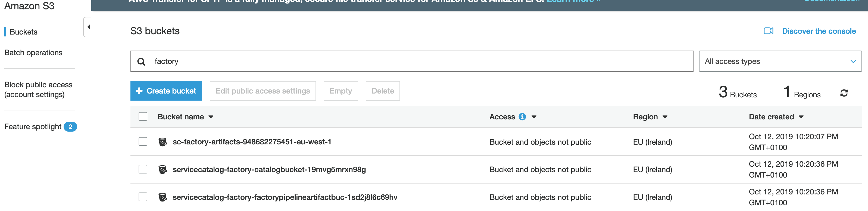Click the Discover the console video icon
This screenshot has height=211, width=868.
(769, 31)
